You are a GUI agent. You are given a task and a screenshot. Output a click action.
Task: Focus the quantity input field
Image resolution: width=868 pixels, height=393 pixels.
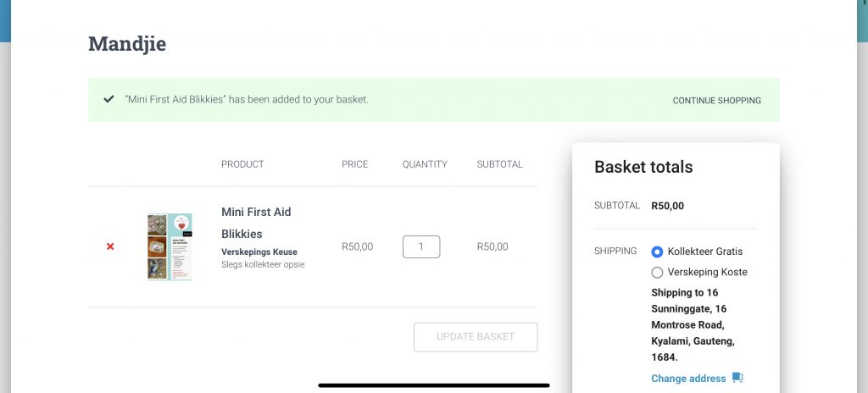(421, 246)
